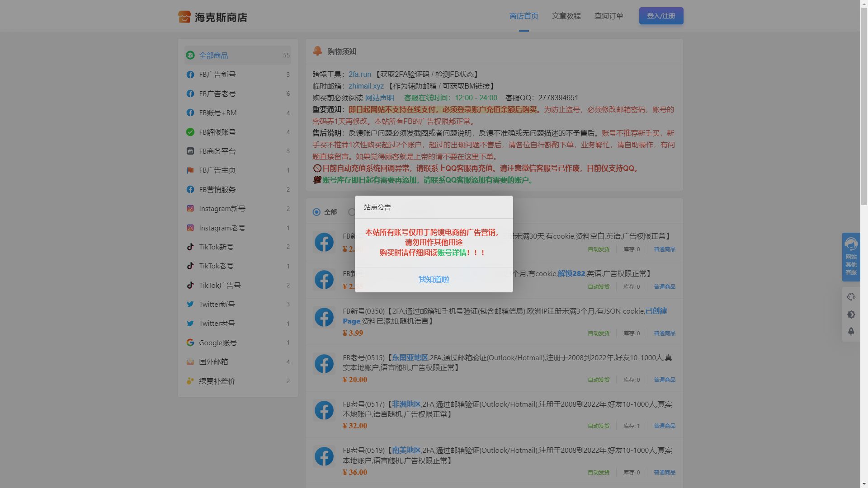Click the Twitter老号 bird icon

(x=190, y=324)
